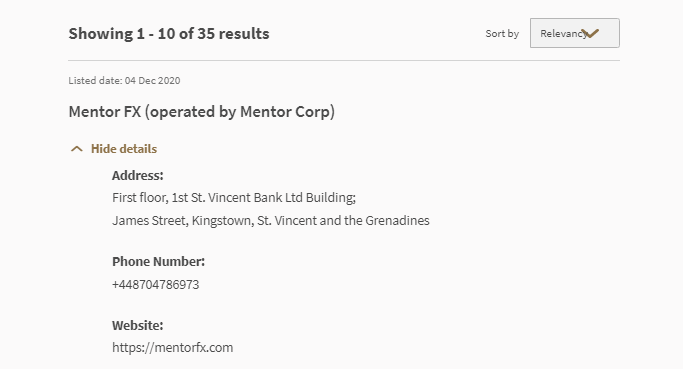Image resolution: width=683 pixels, height=369 pixels.
Task: Click the phone number +448704786973
Action: pyautogui.click(x=156, y=284)
